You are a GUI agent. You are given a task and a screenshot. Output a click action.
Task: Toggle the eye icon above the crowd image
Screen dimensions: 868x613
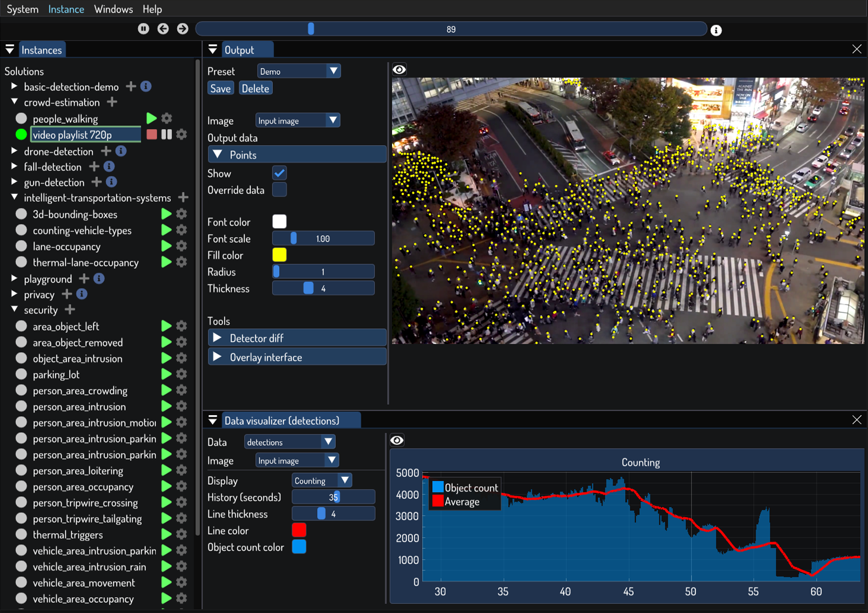pyautogui.click(x=399, y=69)
